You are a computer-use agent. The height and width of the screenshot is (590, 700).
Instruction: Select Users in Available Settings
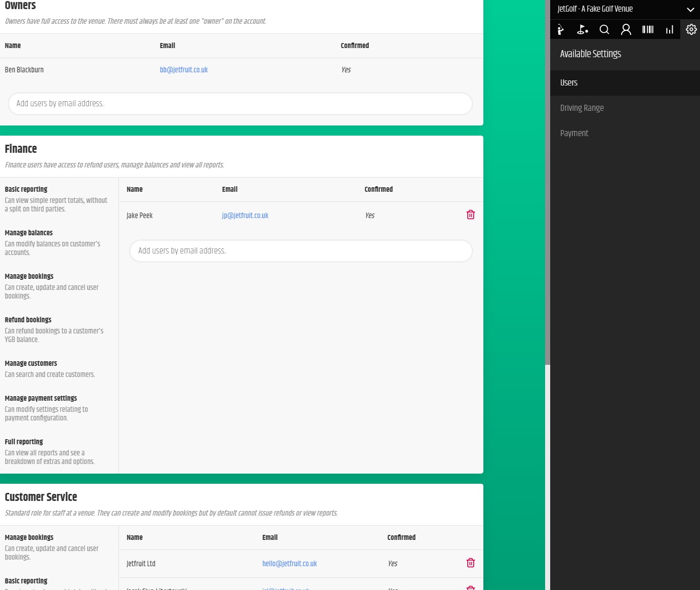click(625, 83)
